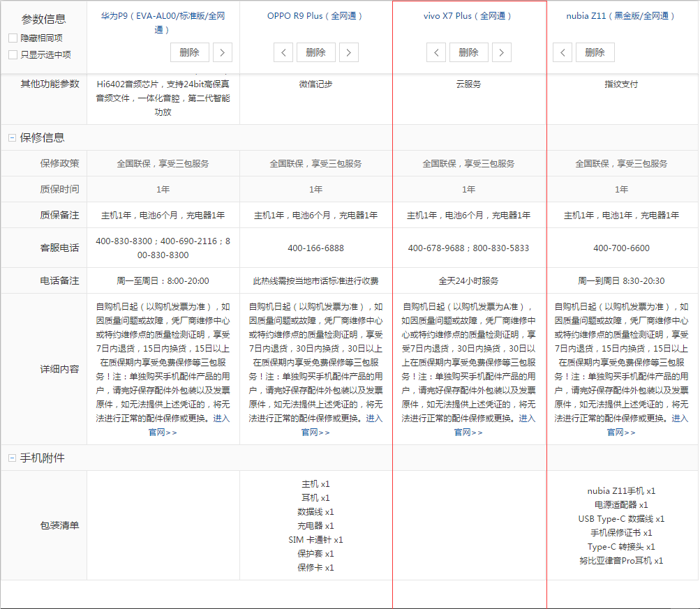Click the 保修卡 x1 item
The image size is (700, 609).
coord(315,568)
